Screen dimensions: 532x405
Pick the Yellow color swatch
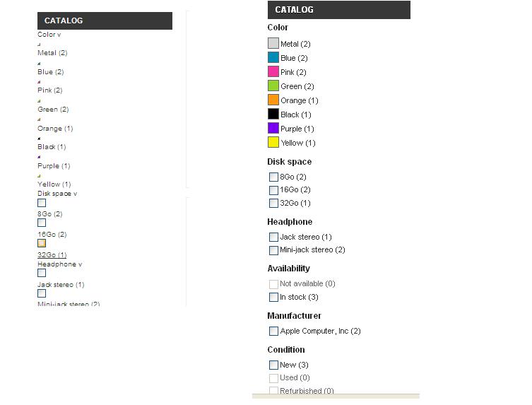[273, 142]
